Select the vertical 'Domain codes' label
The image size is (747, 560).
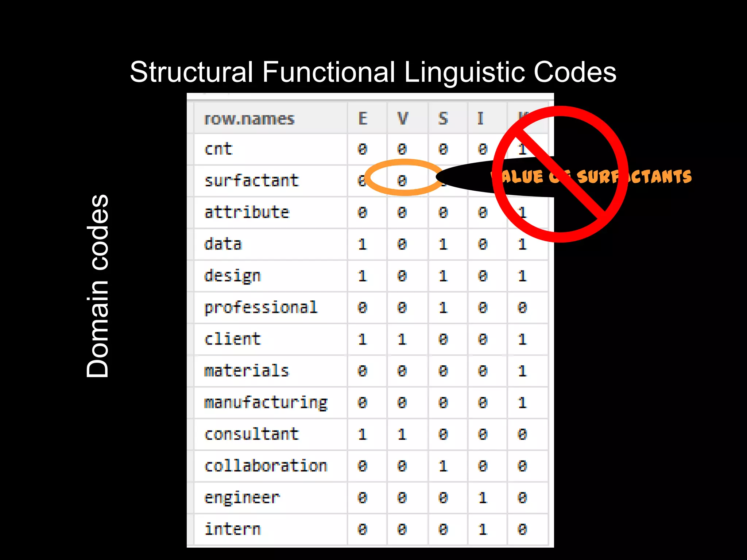98,286
